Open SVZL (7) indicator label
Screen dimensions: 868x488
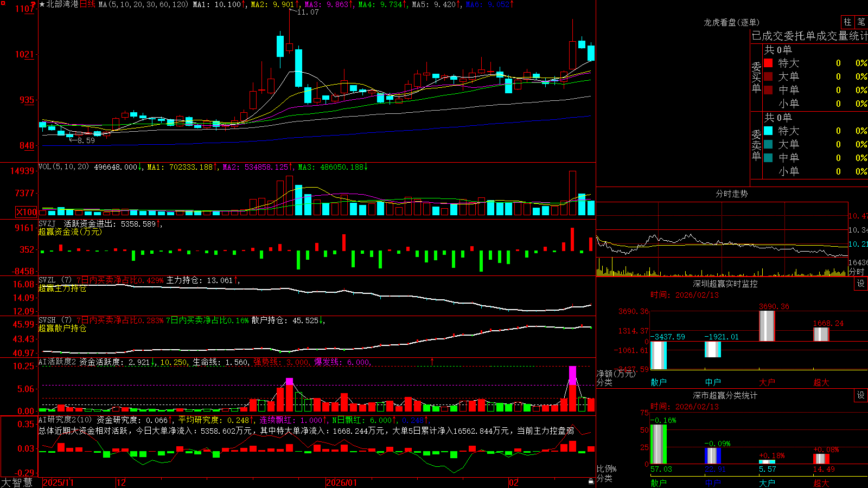pyautogui.click(x=55, y=280)
